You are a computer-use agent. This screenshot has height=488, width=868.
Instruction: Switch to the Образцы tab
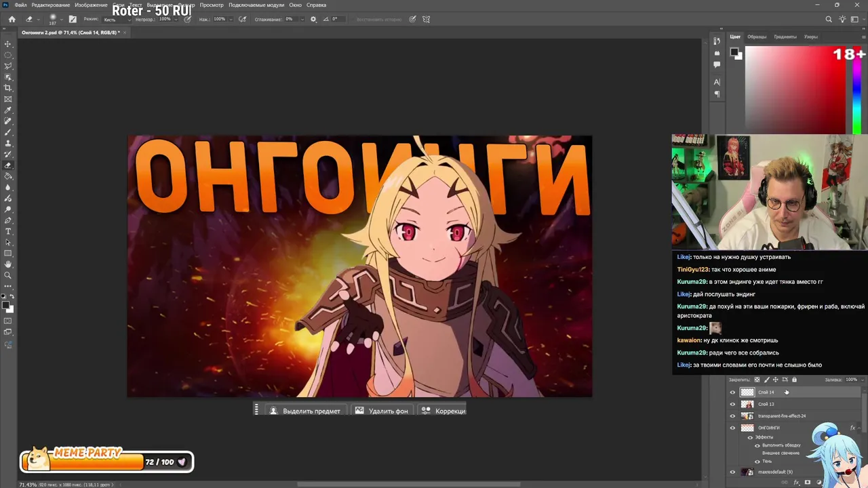tap(757, 37)
